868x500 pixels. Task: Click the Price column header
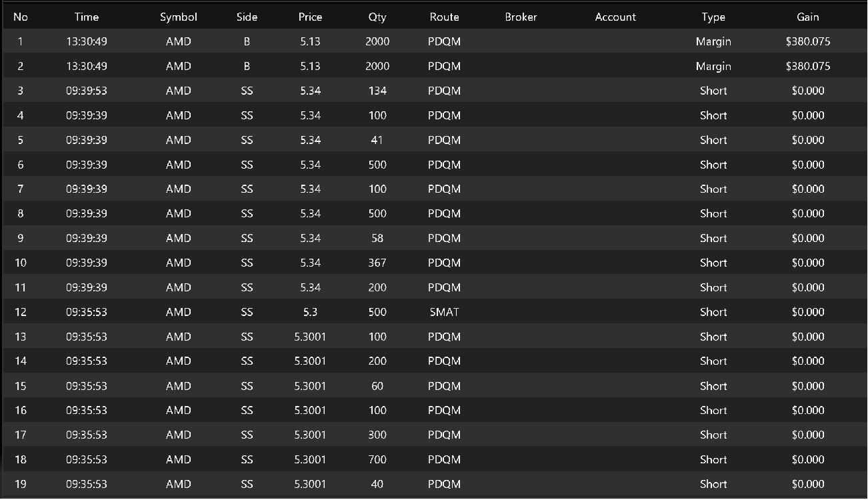pyautogui.click(x=310, y=17)
